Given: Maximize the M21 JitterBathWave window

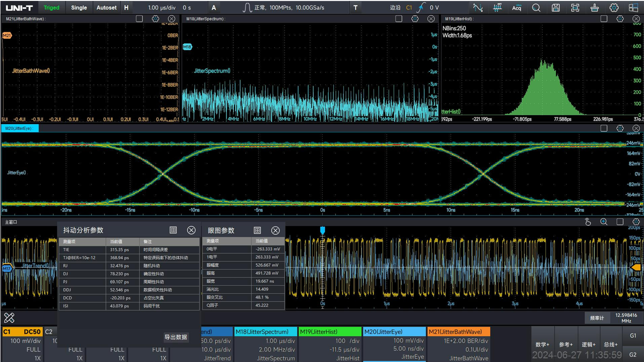Looking at the screenshot, I should (x=139, y=19).
